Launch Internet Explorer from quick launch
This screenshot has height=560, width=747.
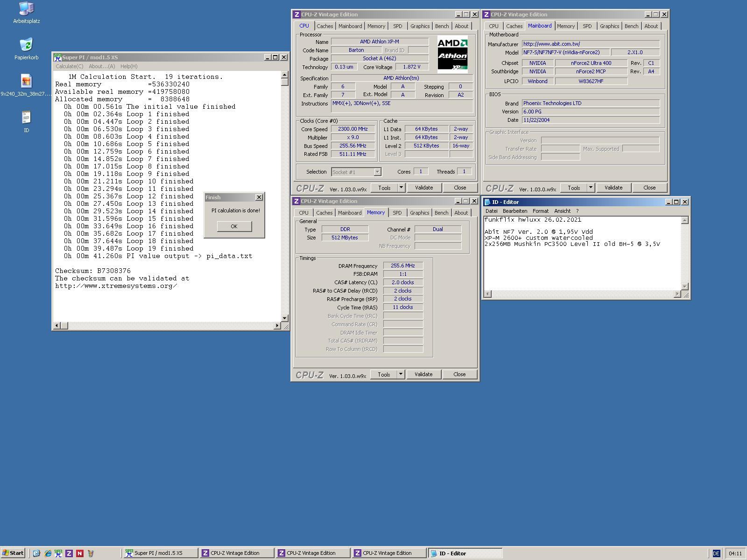click(x=48, y=553)
